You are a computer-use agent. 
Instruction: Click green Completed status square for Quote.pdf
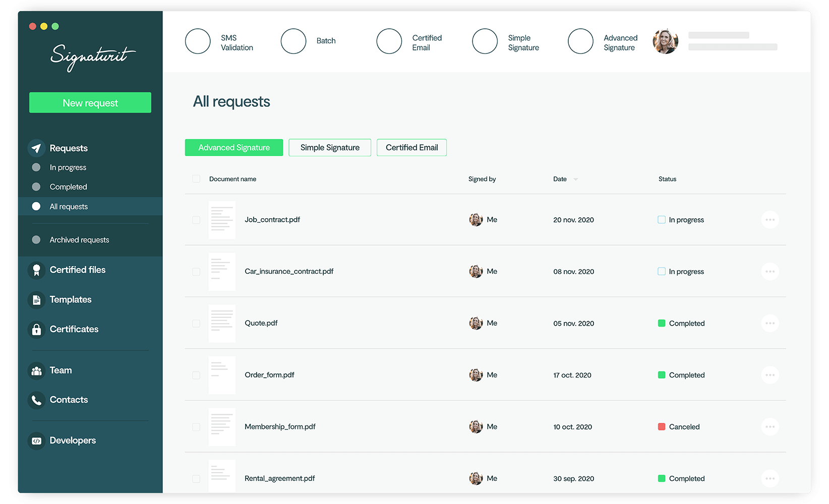coord(662,323)
